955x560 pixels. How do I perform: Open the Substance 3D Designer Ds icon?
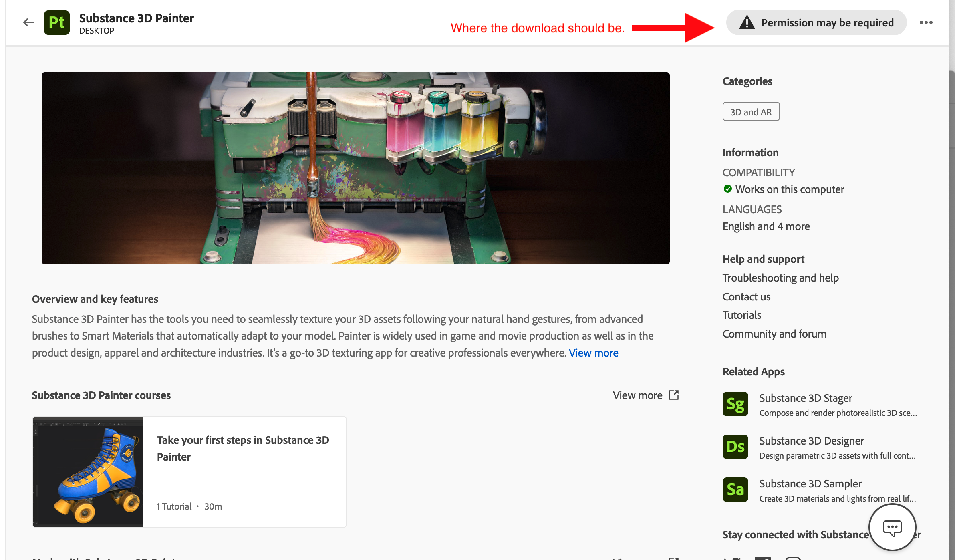pos(735,447)
